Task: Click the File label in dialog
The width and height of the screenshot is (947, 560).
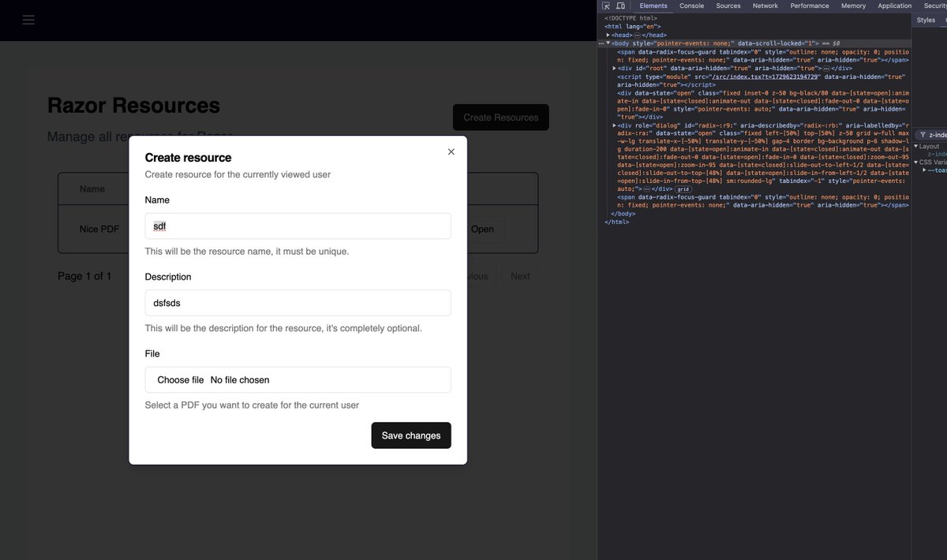Action: click(152, 353)
